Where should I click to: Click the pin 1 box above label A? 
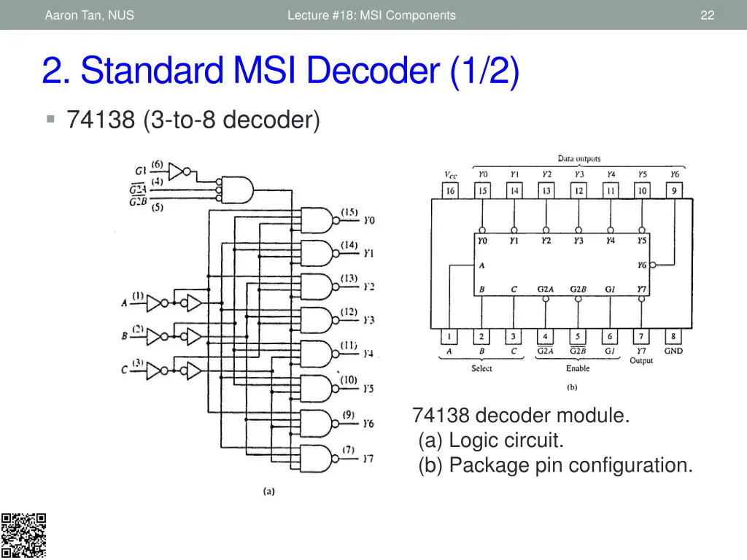pyautogui.click(x=449, y=337)
